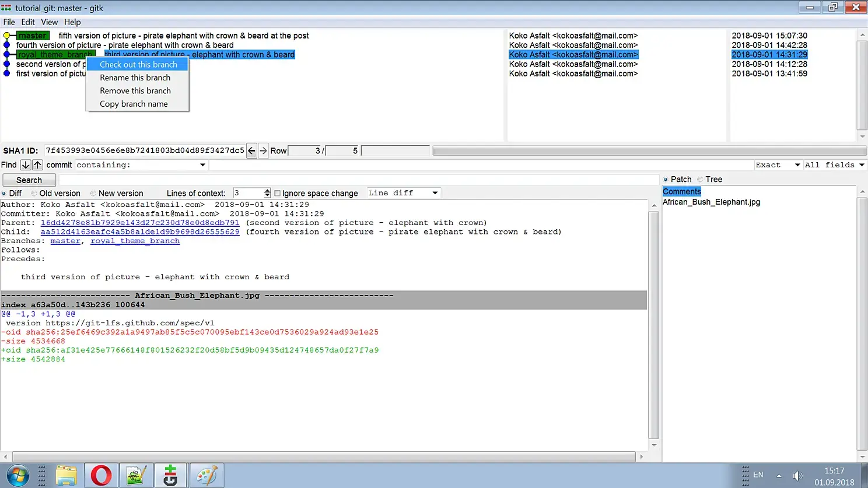Choose 'Check out this branch' from context menu

pyautogui.click(x=138, y=65)
